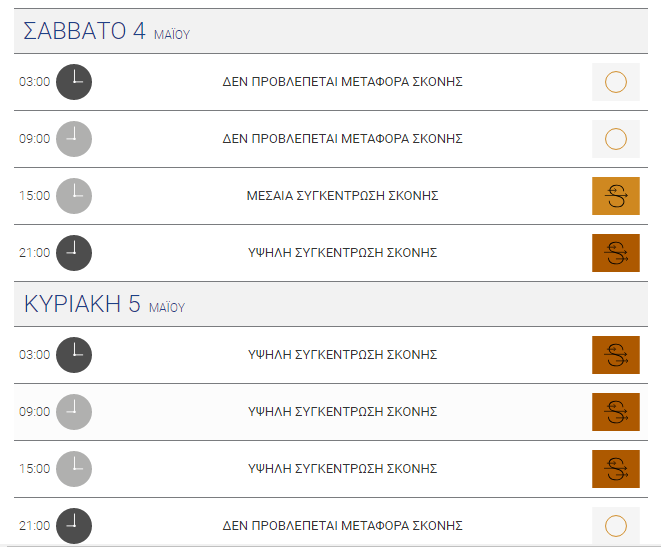The width and height of the screenshot is (661, 547).
Task: Click the no-dust circle icon at Sunday 21:00
Action: point(616,526)
